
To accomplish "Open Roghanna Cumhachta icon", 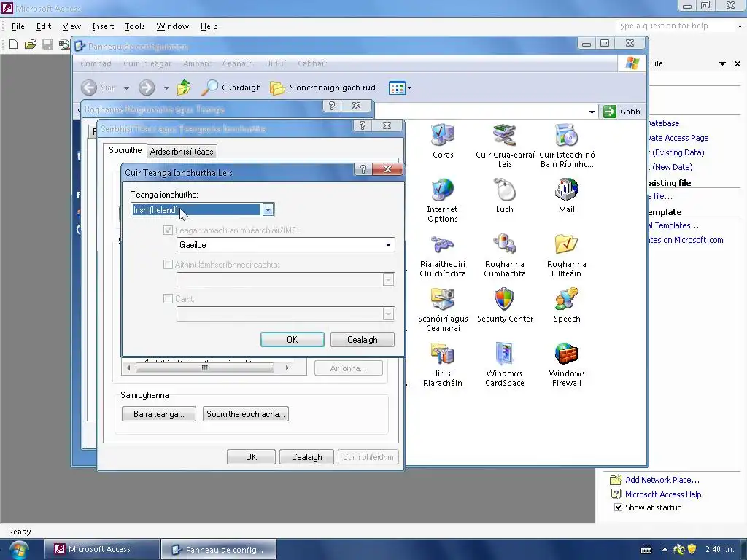I will (x=505, y=254).
